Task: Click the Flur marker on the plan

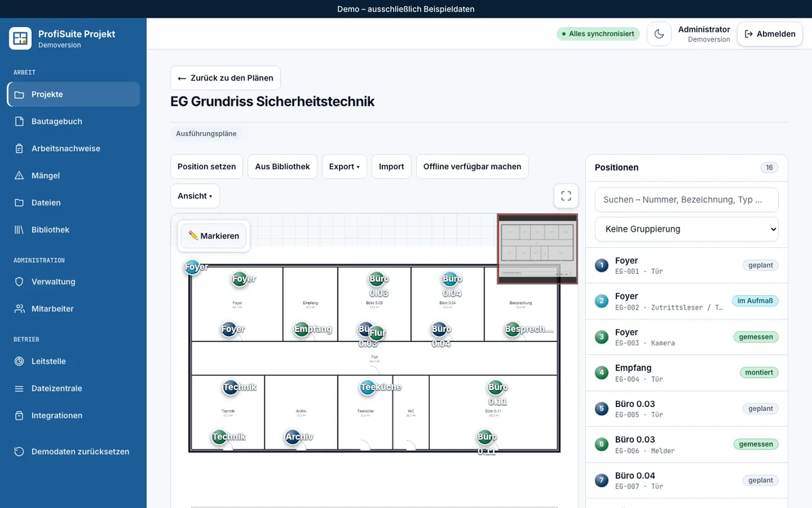Action: tap(377, 333)
